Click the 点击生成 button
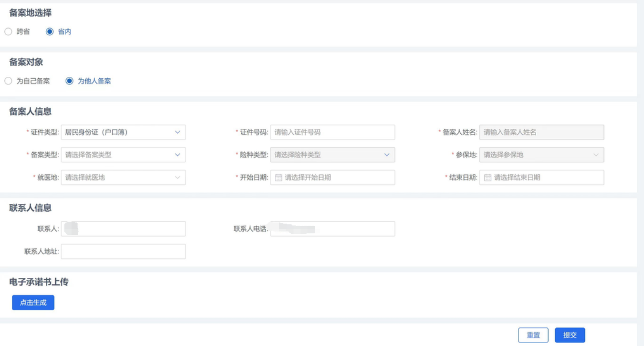This screenshot has width=644, height=346. [x=33, y=303]
